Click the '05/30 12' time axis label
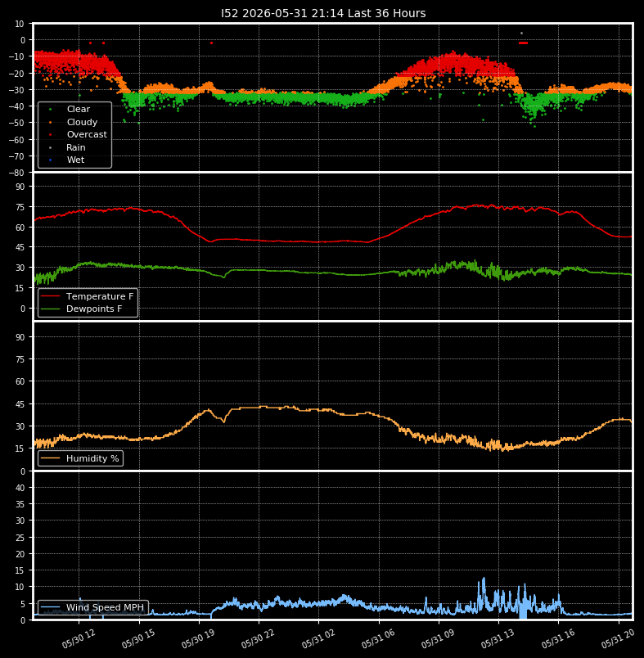The image size is (644, 658). (x=79, y=639)
